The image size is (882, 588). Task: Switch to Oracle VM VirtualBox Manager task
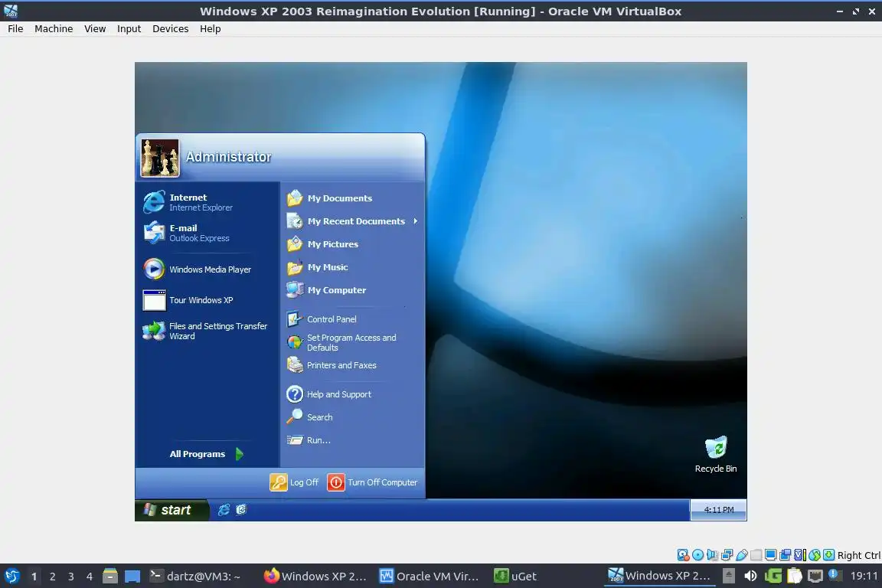(x=430, y=576)
